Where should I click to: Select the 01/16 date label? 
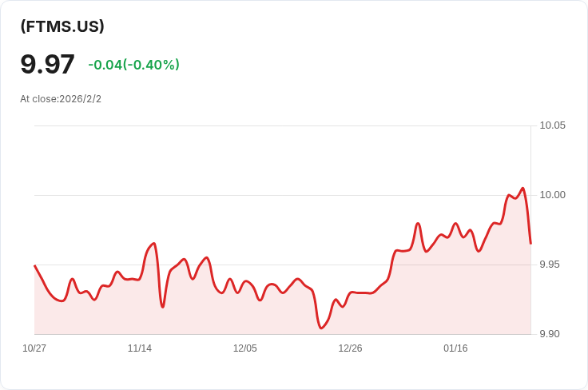coord(455,348)
